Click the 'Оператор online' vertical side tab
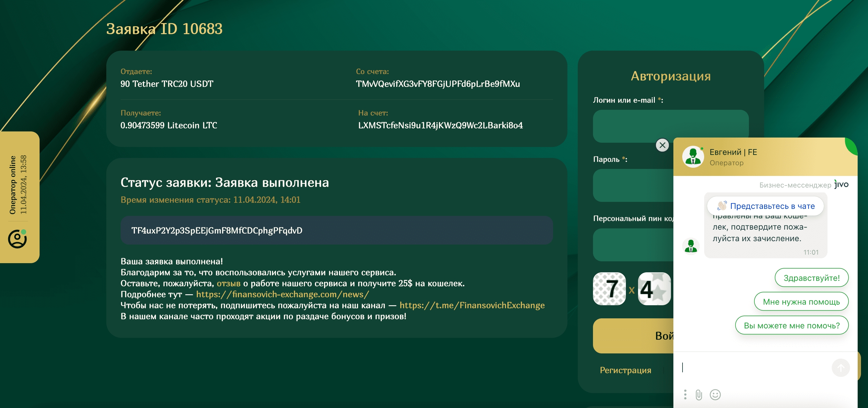Viewport: 868px width, 408px height. click(x=19, y=197)
